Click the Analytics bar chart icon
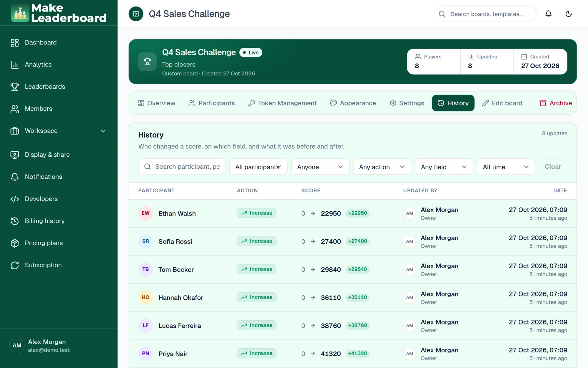 15,65
